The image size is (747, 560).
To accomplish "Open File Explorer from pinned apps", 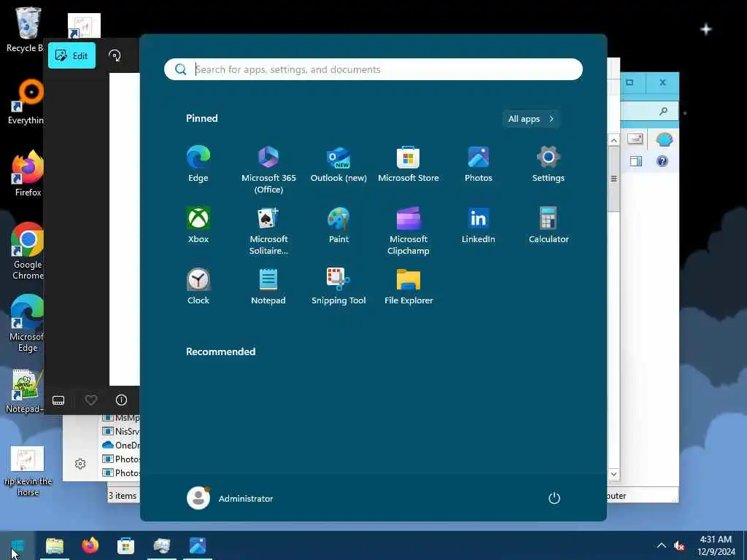I will (409, 287).
